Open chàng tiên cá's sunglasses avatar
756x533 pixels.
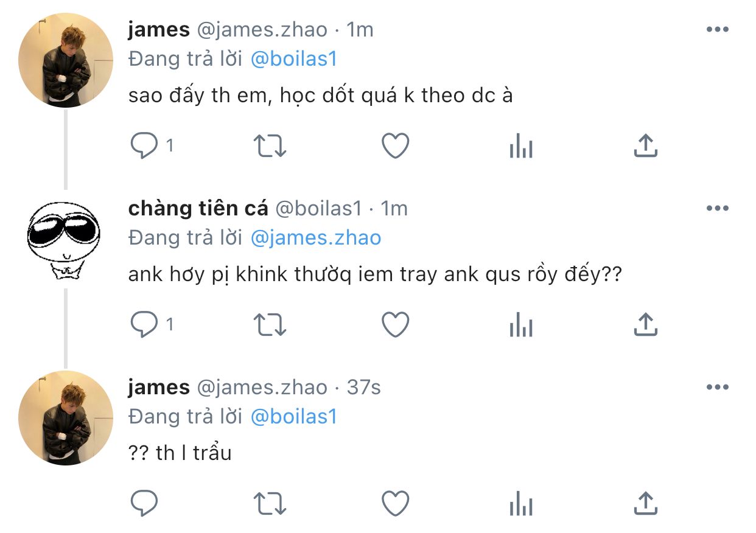coord(66,238)
